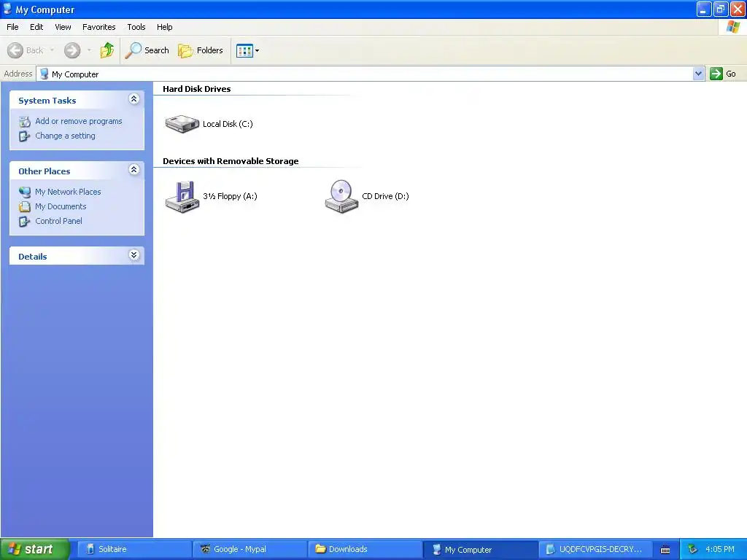
Task: Click the Change a setting link
Action: 65,136
